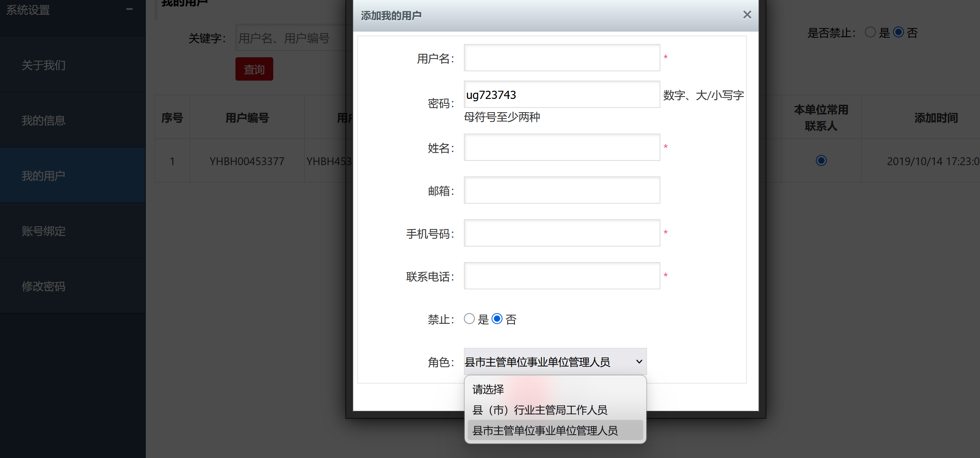The image size is (980, 458).
Task: Choose 县（市）行业主管局工作人员 option
Action: 555,410
